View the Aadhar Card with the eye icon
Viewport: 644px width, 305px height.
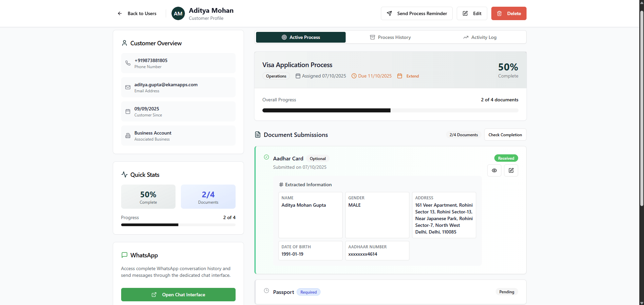coord(494,170)
